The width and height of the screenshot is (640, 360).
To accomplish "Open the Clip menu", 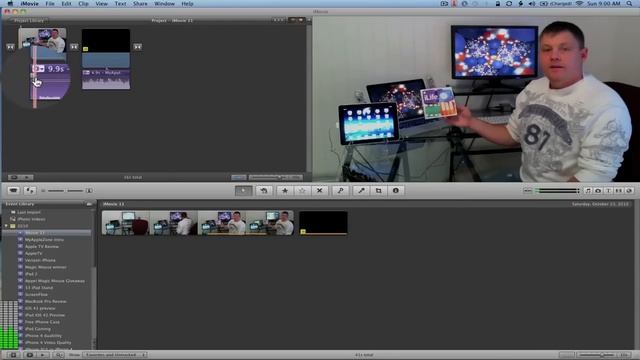I will (83, 4).
